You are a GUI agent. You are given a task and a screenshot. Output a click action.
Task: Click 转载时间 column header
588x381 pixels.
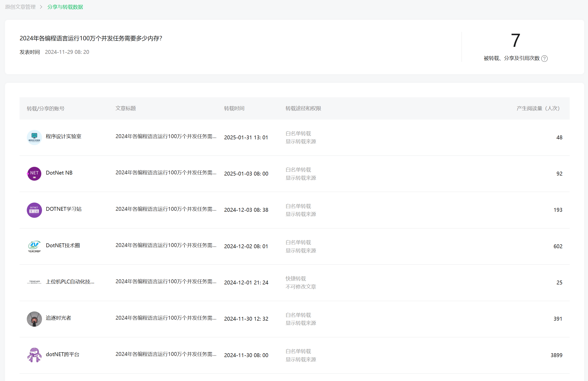(x=234, y=108)
